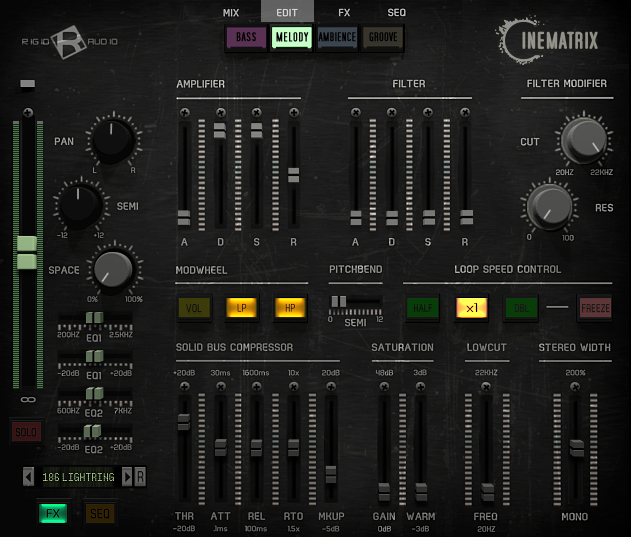Select the BASS layer button
The image size is (631, 537).
click(x=246, y=37)
